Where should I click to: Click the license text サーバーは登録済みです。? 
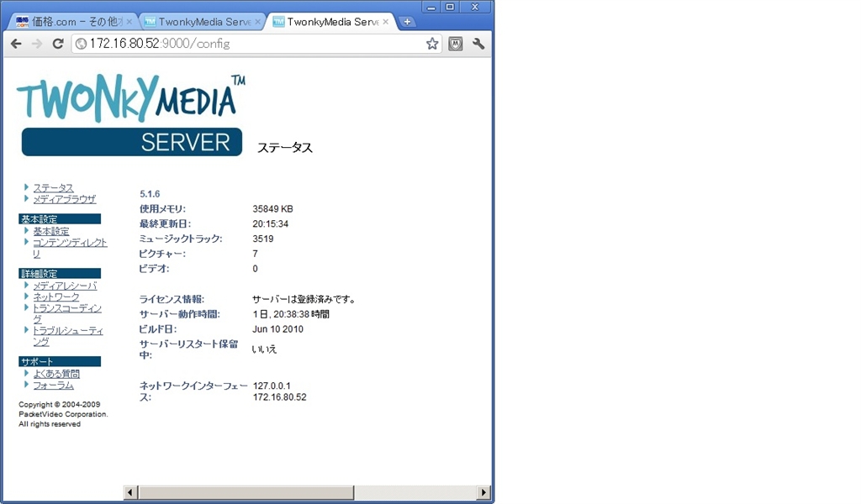tap(304, 299)
